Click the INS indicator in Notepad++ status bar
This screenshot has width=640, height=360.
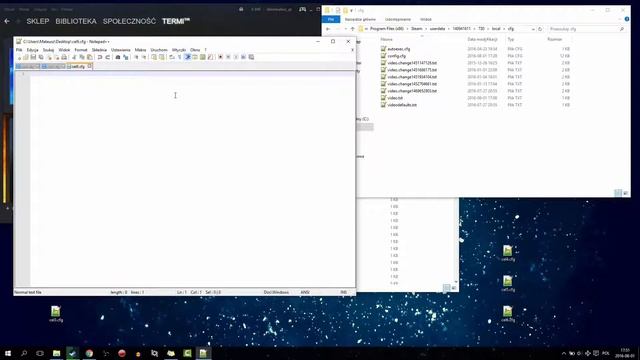click(x=344, y=292)
